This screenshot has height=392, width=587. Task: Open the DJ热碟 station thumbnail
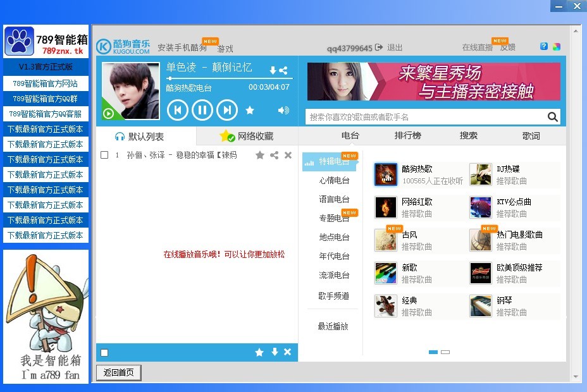coord(480,175)
